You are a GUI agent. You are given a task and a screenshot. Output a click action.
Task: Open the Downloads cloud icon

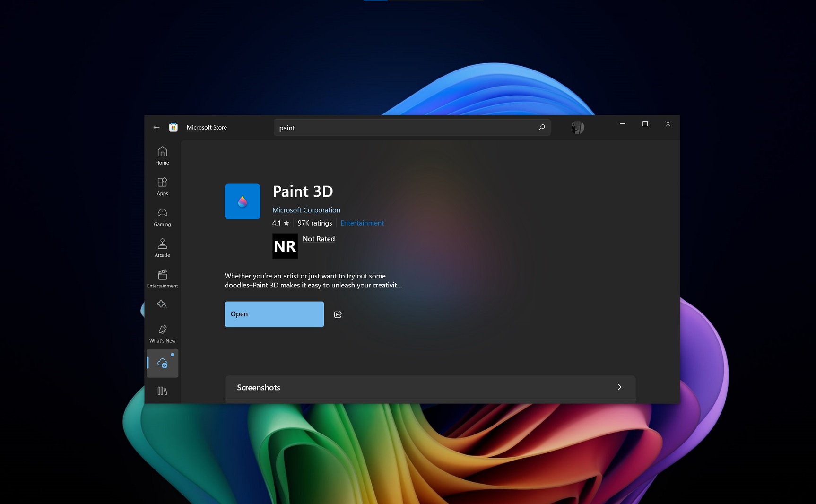point(162,363)
